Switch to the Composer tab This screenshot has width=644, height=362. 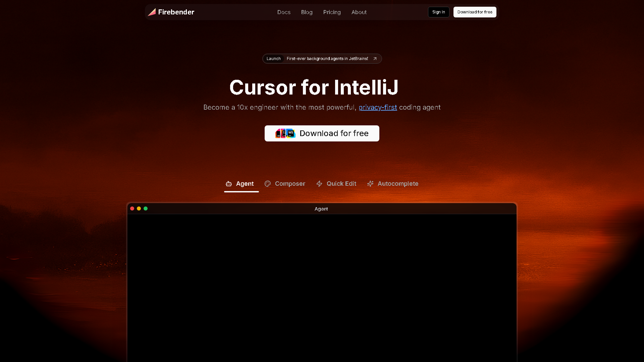pyautogui.click(x=285, y=184)
